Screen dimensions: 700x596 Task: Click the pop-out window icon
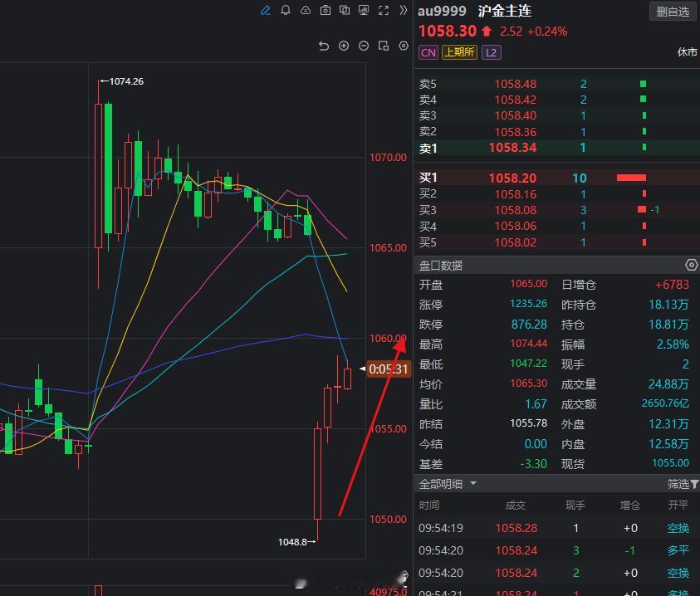point(384,46)
